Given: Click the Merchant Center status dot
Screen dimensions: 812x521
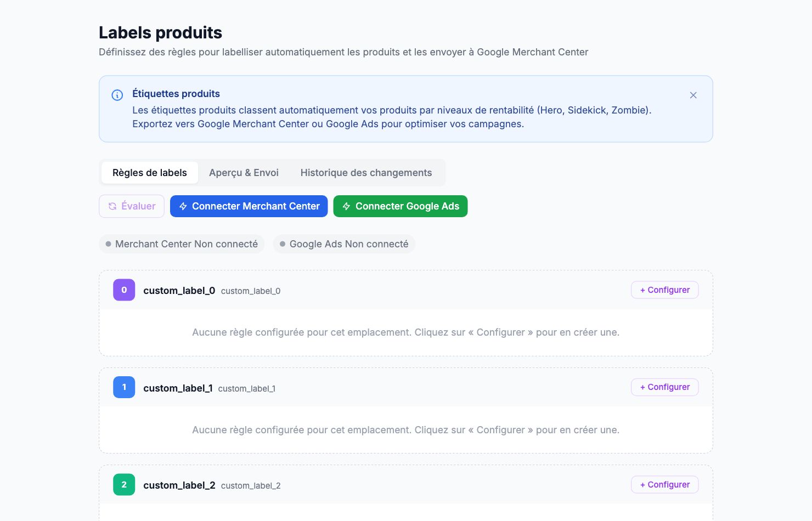Looking at the screenshot, I should tap(108, 244).
